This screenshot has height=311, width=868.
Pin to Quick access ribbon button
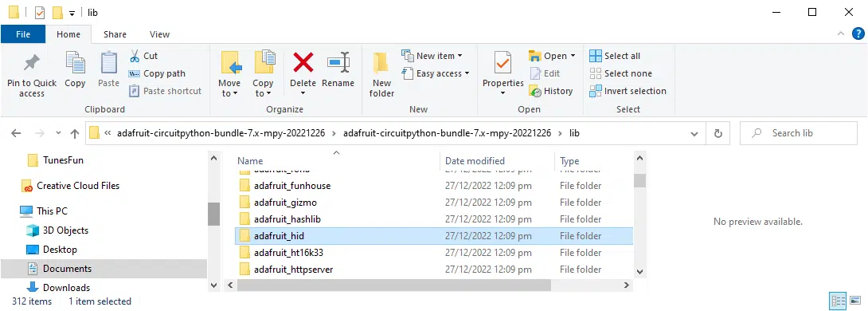(32, 75)
